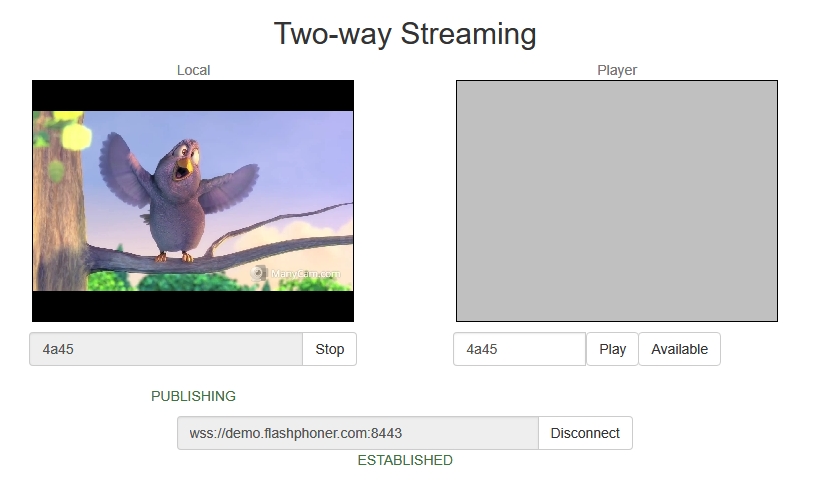
Task: Click the top black letterbox bar of the Local video
Action: pos(193,96)
